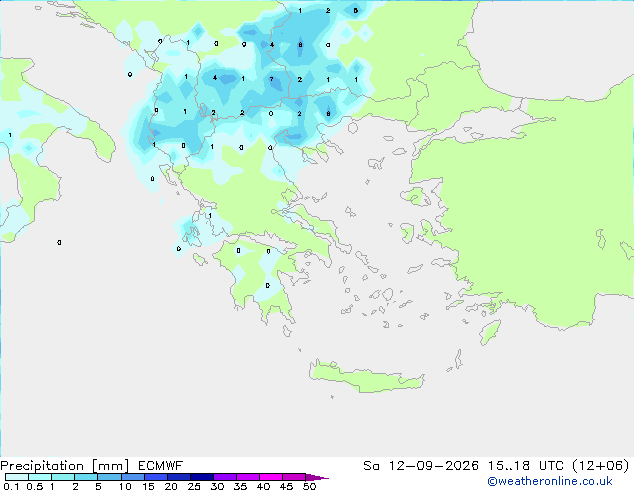Click the legend value label 0.1
Image resolution: width=634 pixels, height=490 pixels.
coord(11,486)
